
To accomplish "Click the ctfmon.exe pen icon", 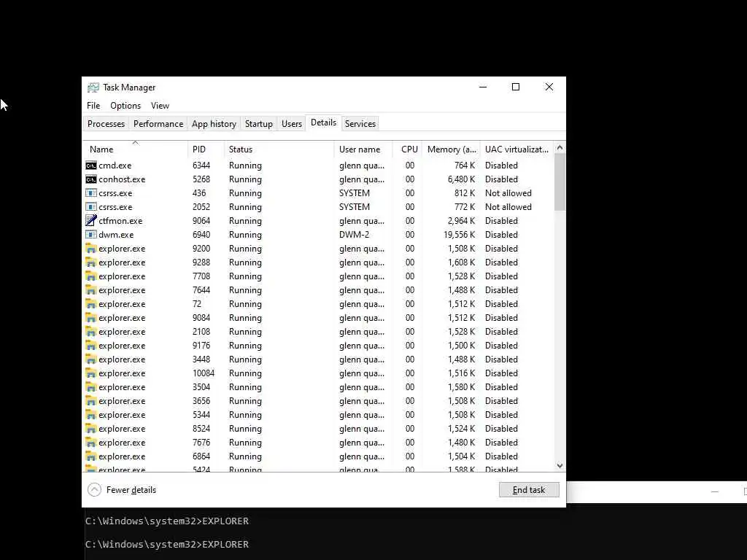I will click(x=90, y=220).
